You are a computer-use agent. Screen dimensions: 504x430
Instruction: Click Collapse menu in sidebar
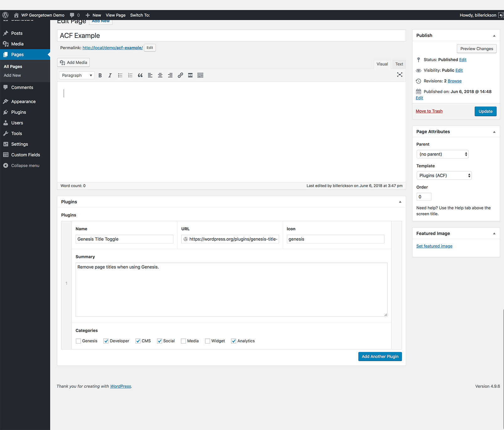point(25,165)
